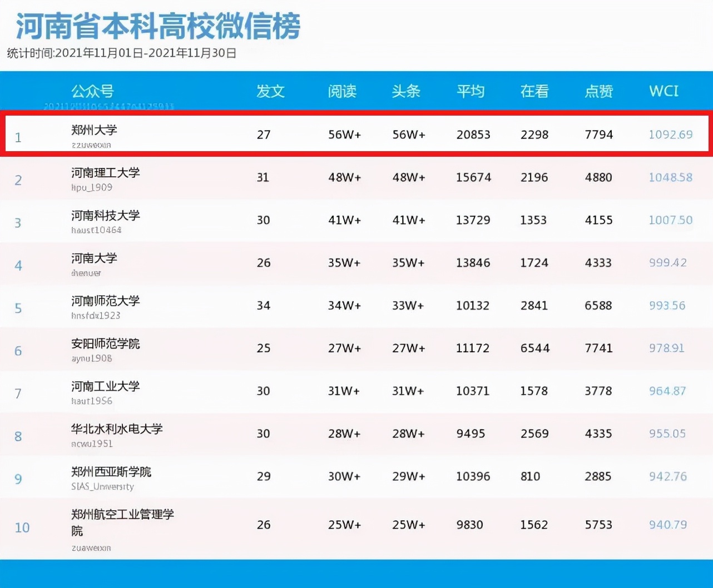
Task: Open the 河南理工大学 account entry
Action: (x=106, y=173)
